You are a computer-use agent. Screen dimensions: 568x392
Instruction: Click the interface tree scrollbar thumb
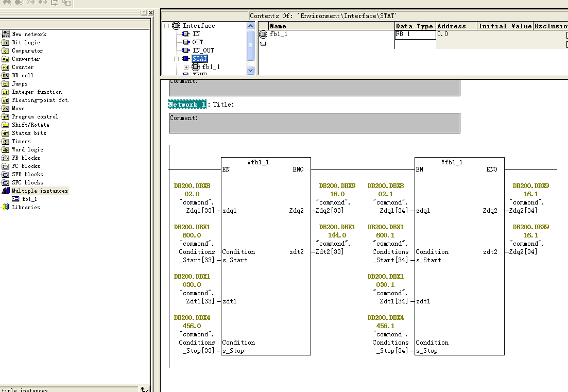[250, 45]
